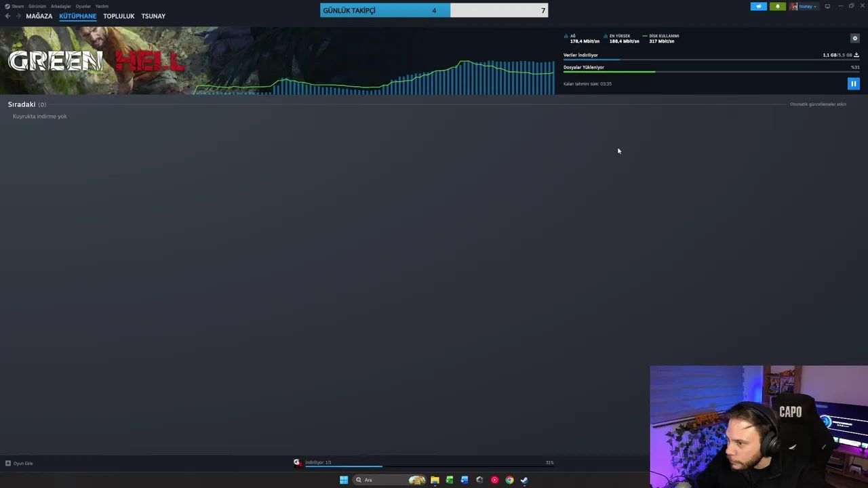Viewport: 868px width, 488px height.
Task: Open the green Excel-like taskbar app
Action: 450,480
